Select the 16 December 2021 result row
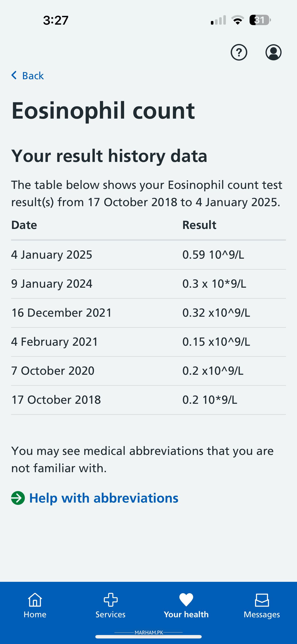 [148, 313]
